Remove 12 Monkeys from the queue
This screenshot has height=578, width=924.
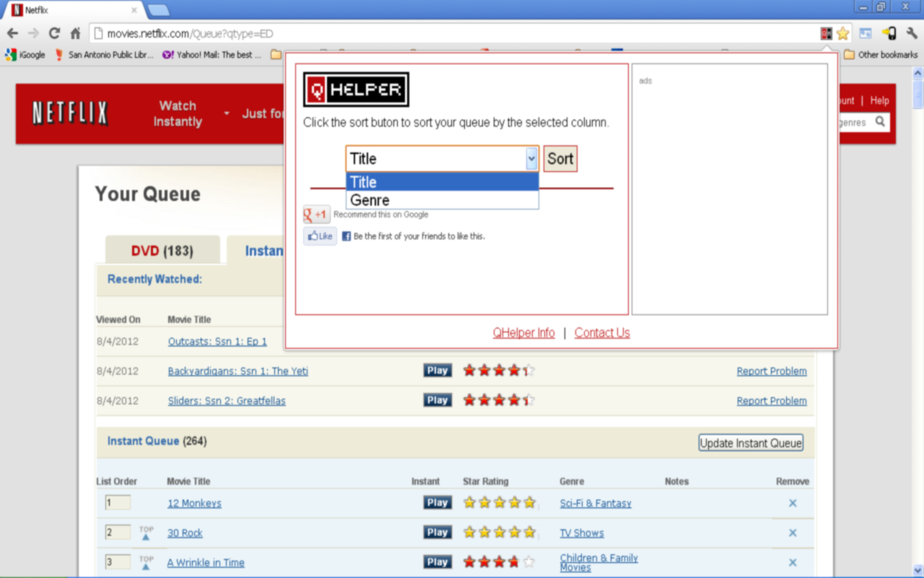793,503
